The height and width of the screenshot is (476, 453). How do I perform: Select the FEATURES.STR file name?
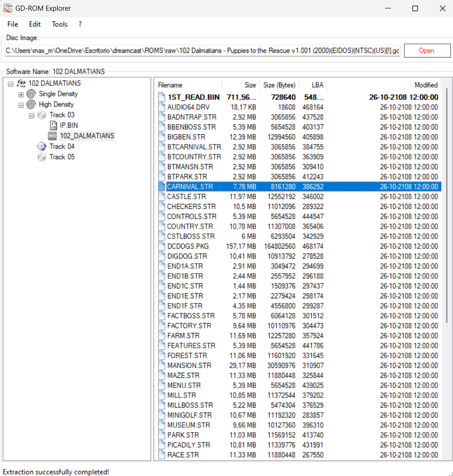pyautogui.click(x=191, y=346)
